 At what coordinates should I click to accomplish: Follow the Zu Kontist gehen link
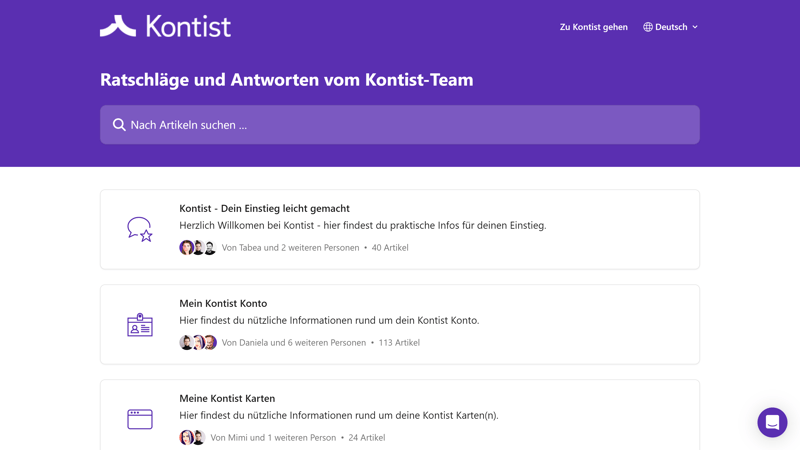[x=593, y=27]
